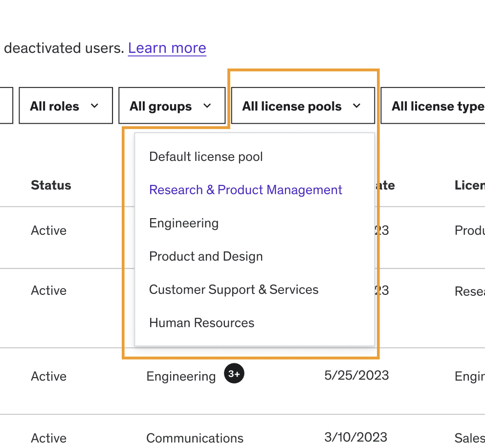Image resolution: width=485 pixels, height=448 pixels.
Task: Click the Status column header
Action: pos(51,185)
